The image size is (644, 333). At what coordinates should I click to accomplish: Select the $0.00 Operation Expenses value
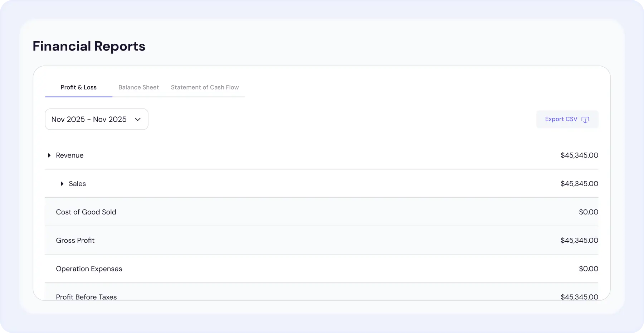coord(588,269)
